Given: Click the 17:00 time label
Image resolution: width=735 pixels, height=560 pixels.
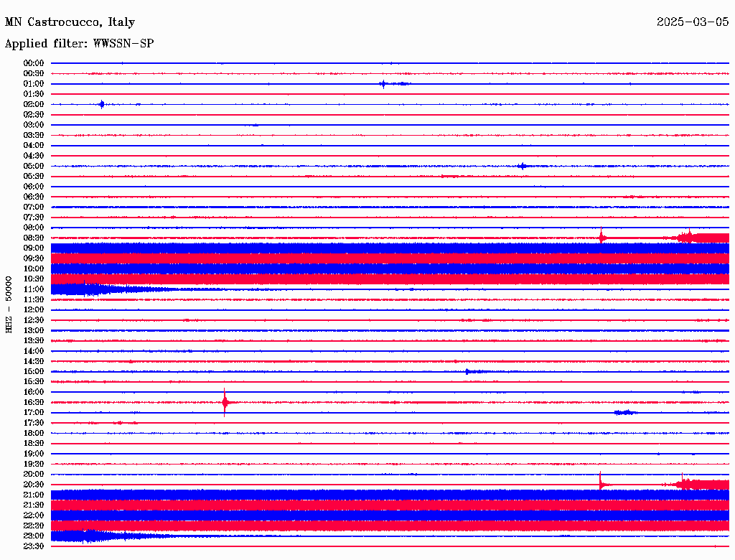Looking at the screenshot, I should click(x=33, y=413).
